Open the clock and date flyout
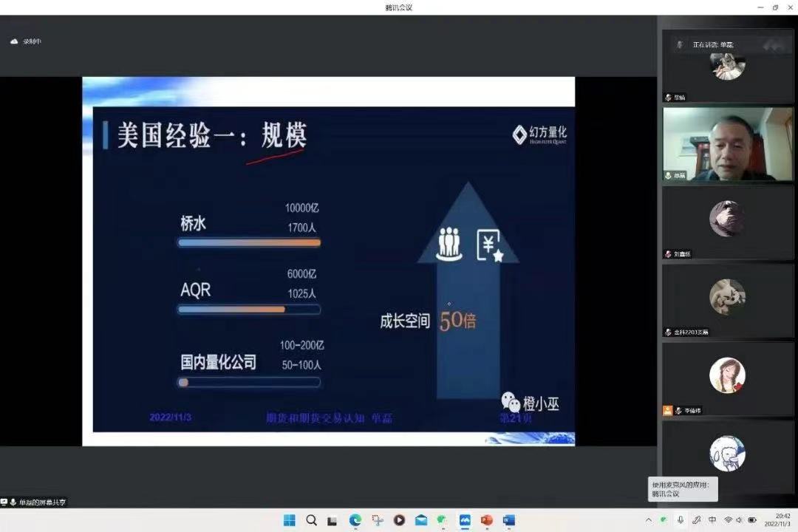Image resolution: width=798 pixels, height=532 pixels. [782, 520]
